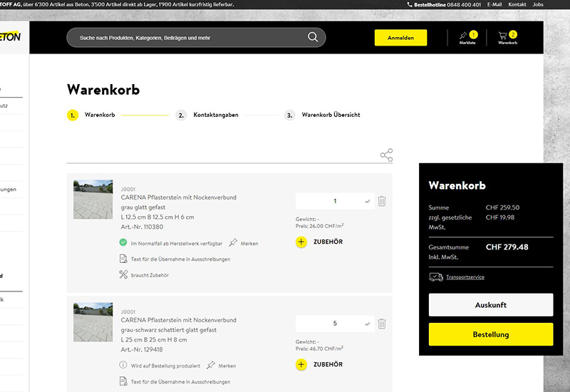
Task: Click 'Text für die Übernahme' link for item 110380
Action: [x=180, y=259]
